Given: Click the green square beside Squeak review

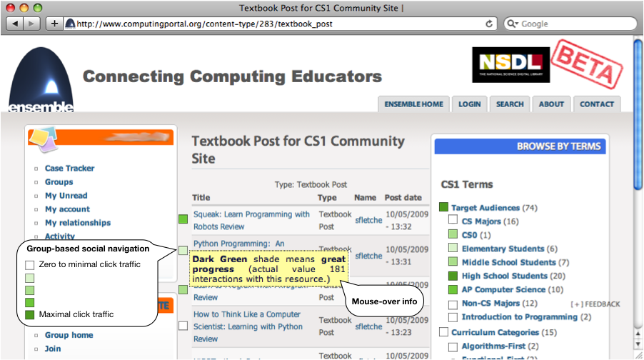Looking at the screenshot, I should pyautogui.click(x=183, y=219).
